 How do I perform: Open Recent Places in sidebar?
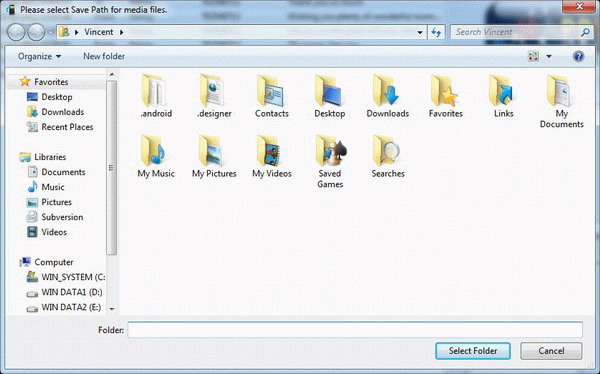click(x=60, y=127)
